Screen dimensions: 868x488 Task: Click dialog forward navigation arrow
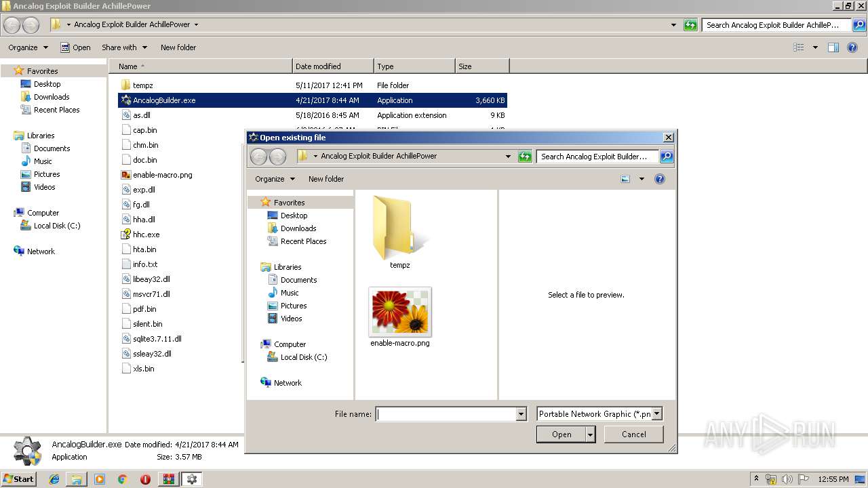[x=277, y=157]
